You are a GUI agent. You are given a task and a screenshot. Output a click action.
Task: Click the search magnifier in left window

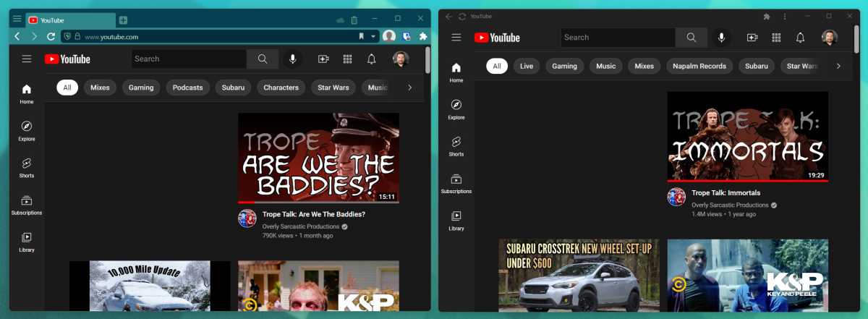263,59
